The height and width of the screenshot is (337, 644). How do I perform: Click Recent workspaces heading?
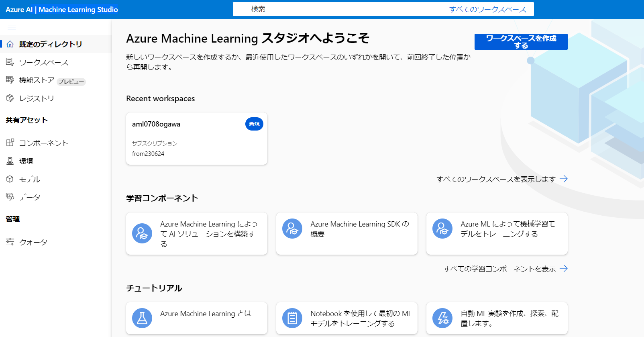pyautogui.click(x=161, y=98)
